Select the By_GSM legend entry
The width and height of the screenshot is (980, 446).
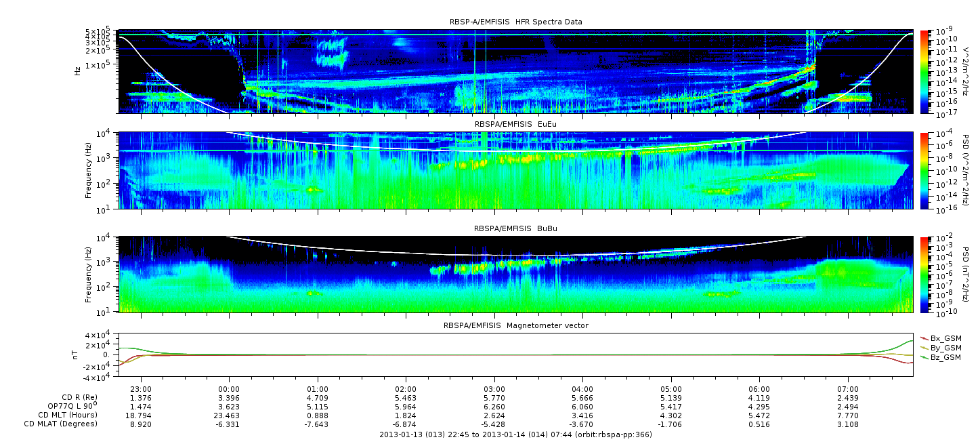click(x=945, y=348)
